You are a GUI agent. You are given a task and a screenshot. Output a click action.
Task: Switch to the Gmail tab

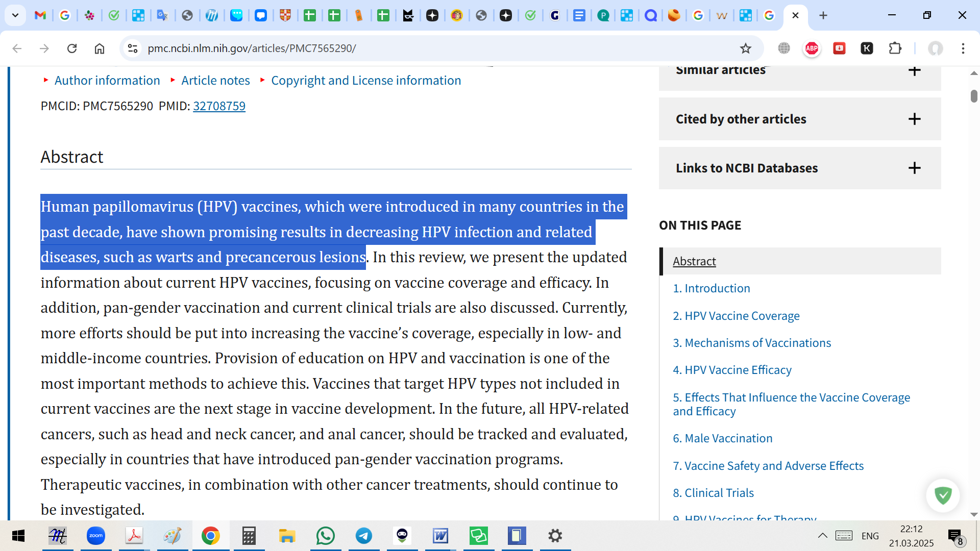pos(40,15)
